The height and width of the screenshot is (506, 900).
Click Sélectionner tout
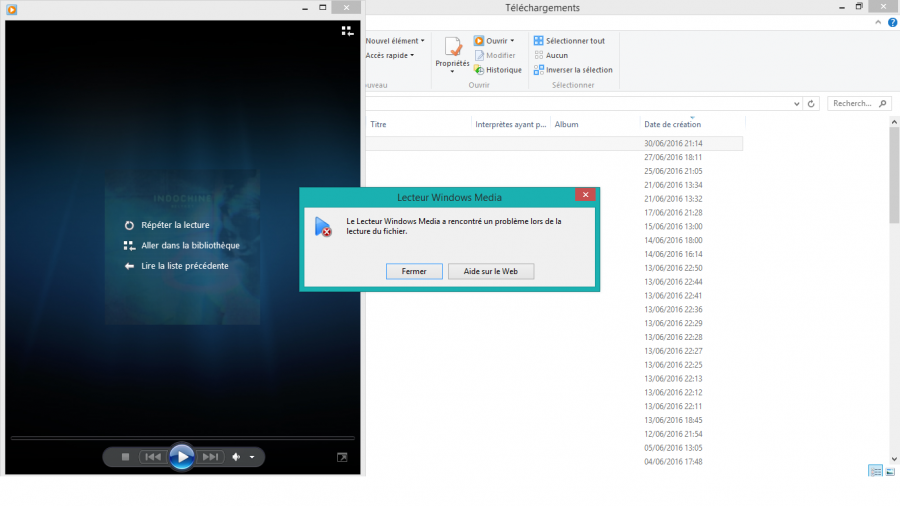pos(569,41)
